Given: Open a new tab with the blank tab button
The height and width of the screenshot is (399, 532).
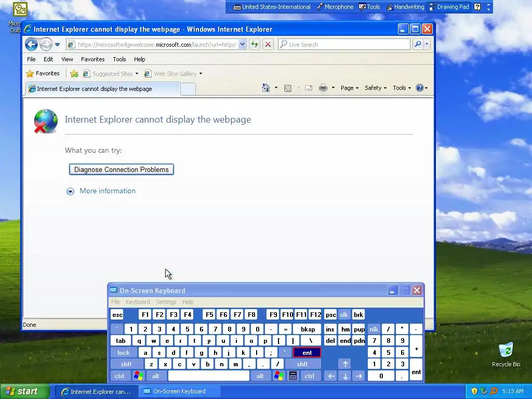Looking at the screenshot, I should [188, 89].
